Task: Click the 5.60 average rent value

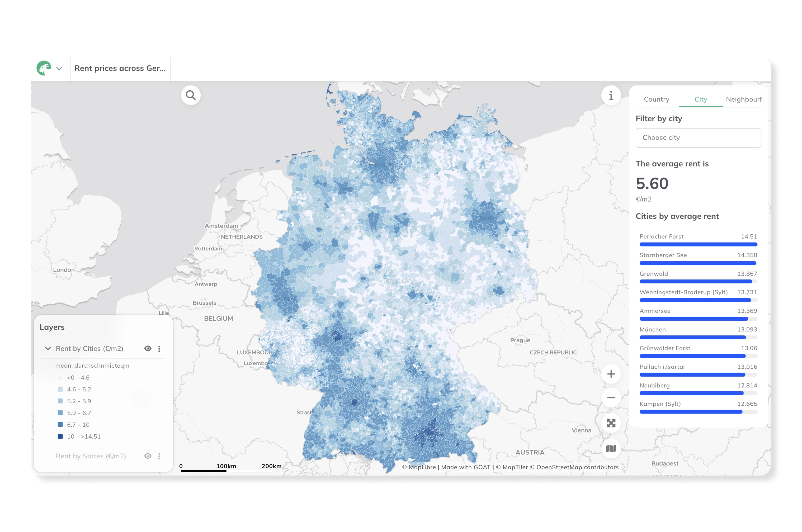Action: (652, 184)
